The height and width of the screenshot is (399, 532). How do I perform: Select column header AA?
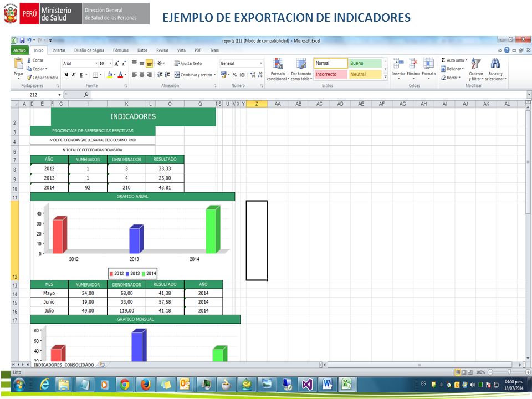[278, 104]
